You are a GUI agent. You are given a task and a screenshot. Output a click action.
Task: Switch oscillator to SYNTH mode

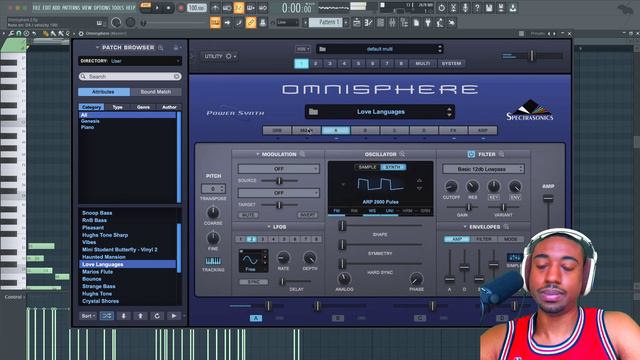coord(393,167)
